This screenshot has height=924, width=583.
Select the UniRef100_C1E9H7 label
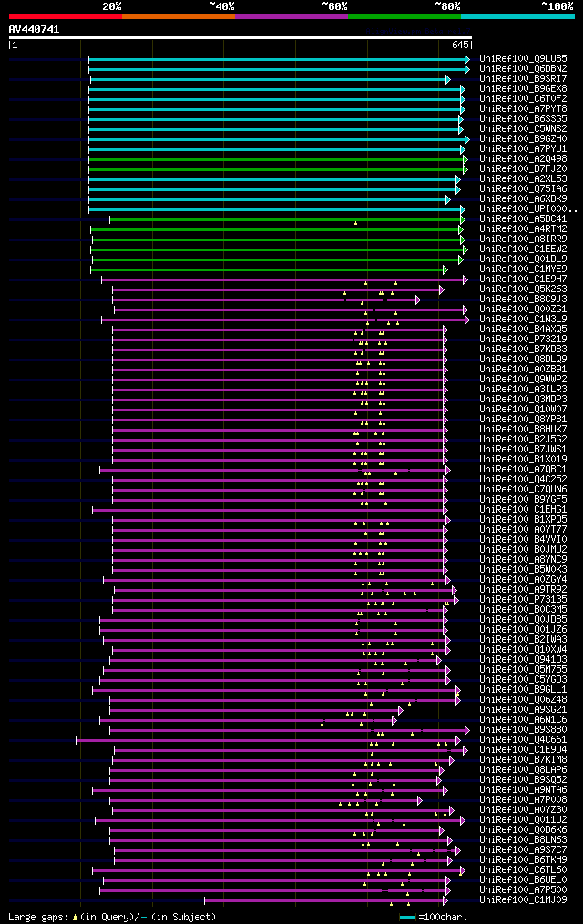[x=523, y=279]
